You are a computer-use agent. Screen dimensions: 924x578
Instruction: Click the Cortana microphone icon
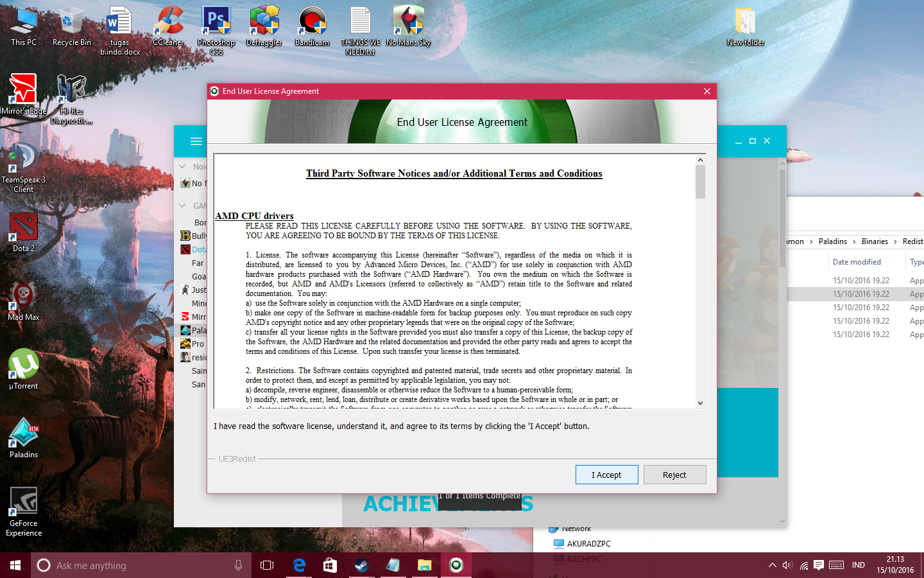238,565
